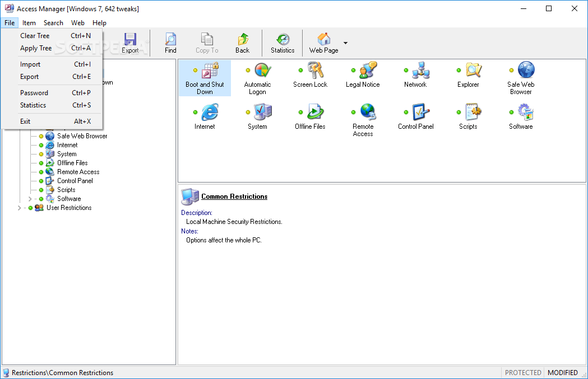This screenshot has height=379, width=588.
Task: Toggle status dot for Boot and Shut Down
Action: (x=195, y=71)
